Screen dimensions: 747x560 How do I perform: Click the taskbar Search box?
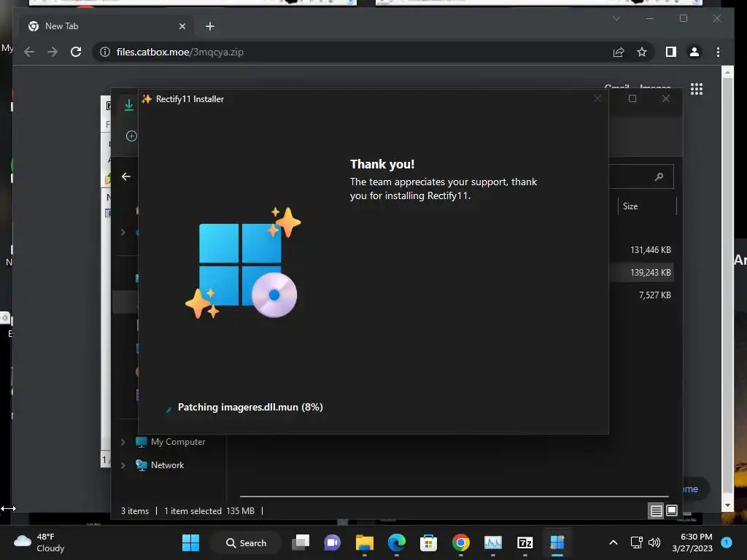click(246, 542)
